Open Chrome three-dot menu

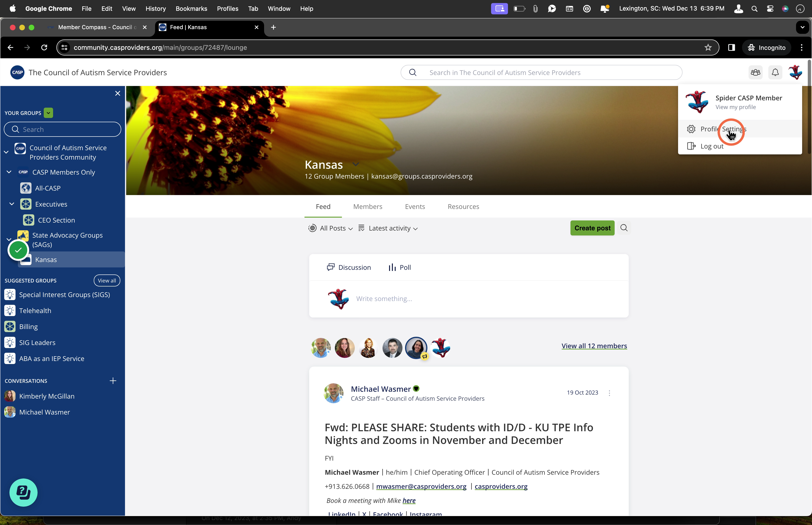click(x=801, y=47)
